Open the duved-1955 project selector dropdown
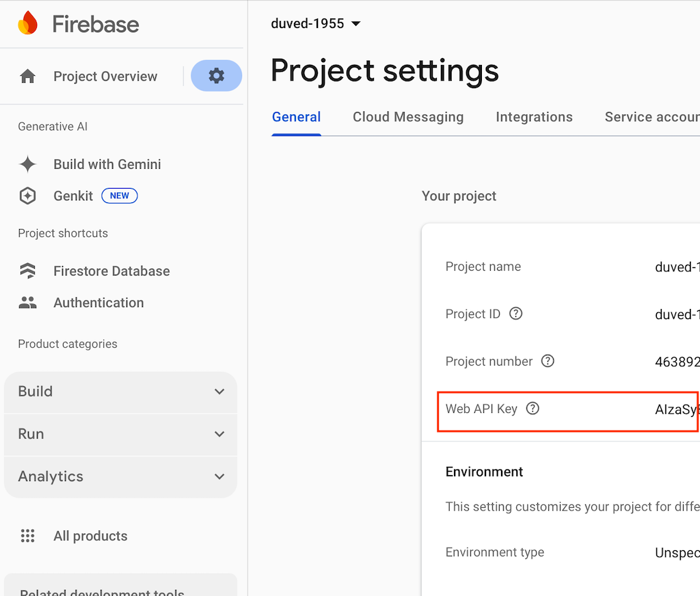This screenshot has width=700, height=596. click(x=316, y=23)
